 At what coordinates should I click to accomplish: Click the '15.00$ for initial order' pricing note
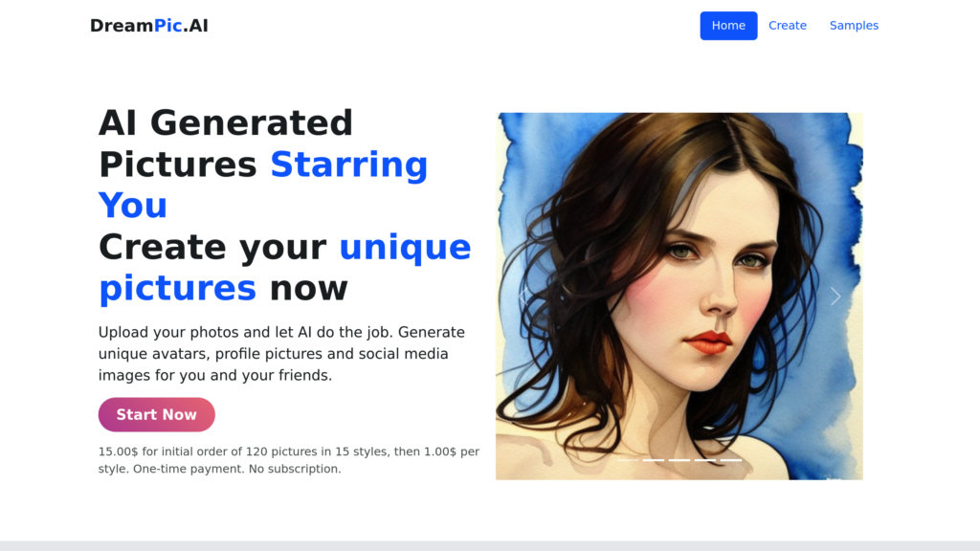(x=289, y=460)
